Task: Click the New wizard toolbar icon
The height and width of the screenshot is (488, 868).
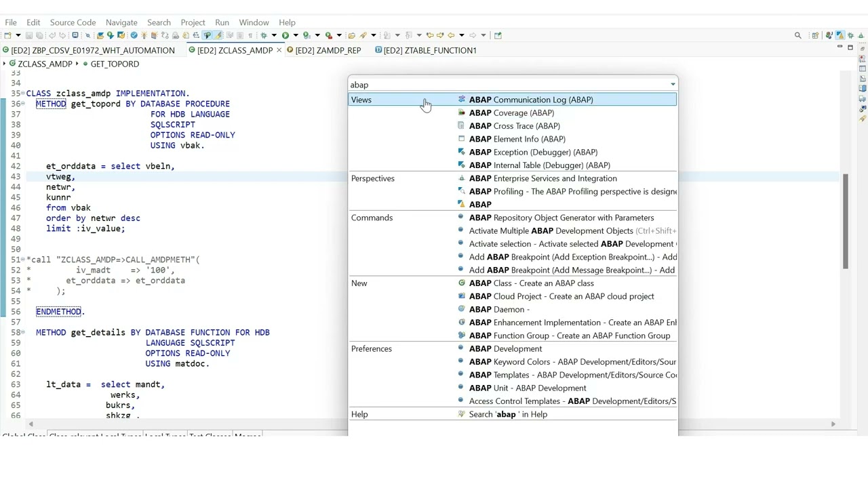Action: [x=7, y=35]
